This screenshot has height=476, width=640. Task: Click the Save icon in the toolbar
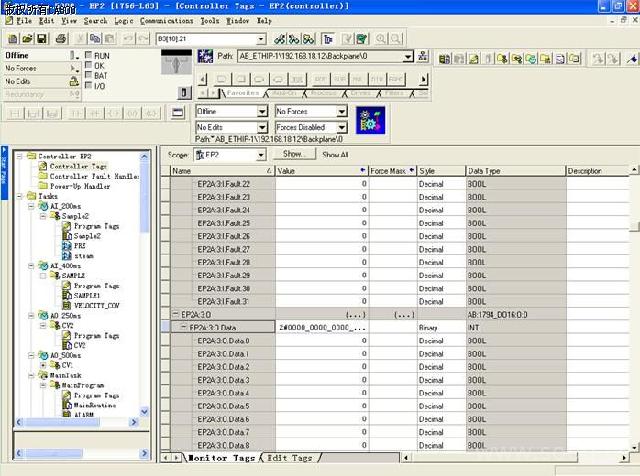(x=42, y=38)
